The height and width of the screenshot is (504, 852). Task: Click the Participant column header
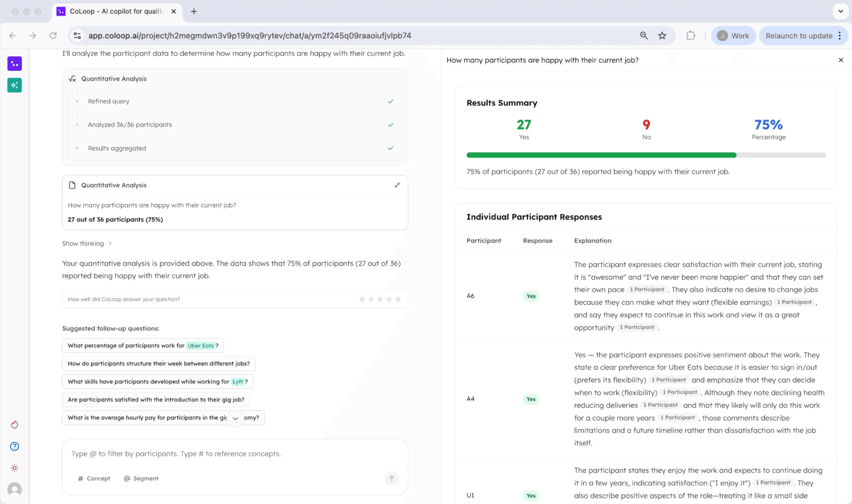pos(484,241)
